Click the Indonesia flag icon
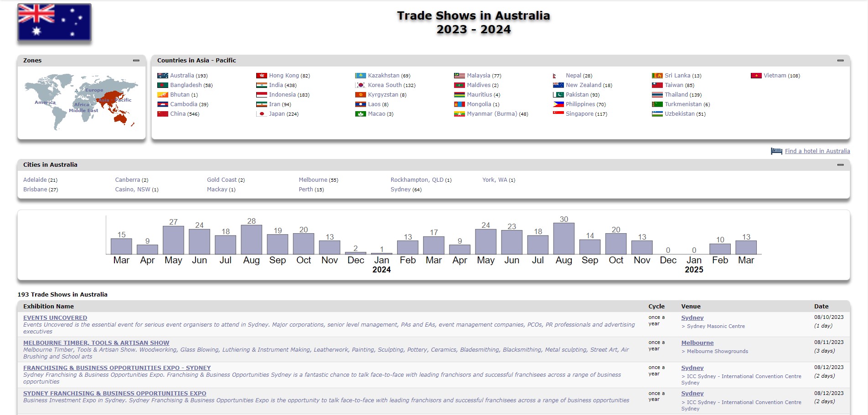868x415 pixels. 262,95
